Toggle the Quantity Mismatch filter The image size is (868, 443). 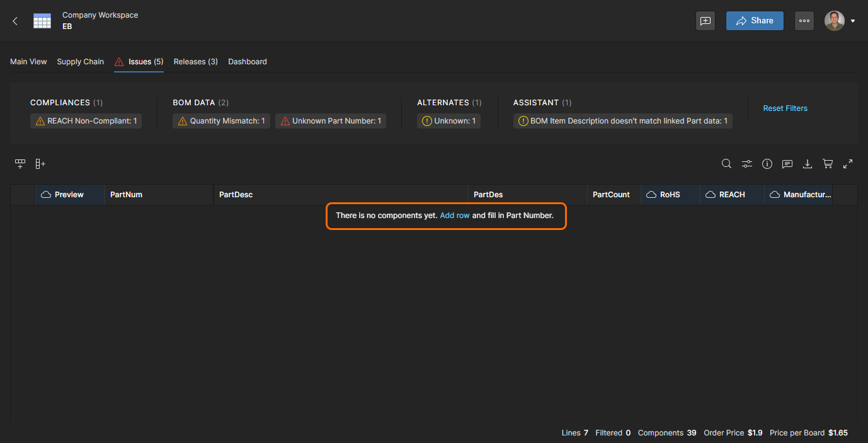221,121
